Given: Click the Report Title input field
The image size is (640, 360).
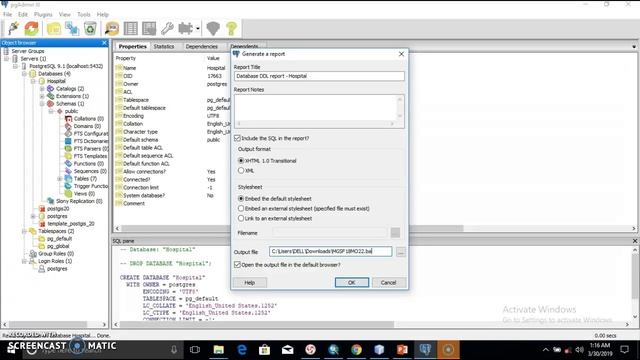Looking at the screenshot, I should pos(319,76).
